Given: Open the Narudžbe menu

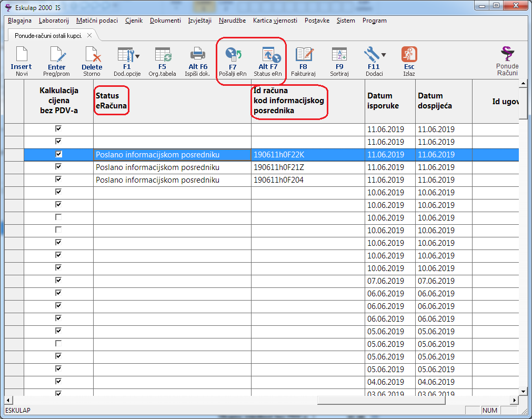Looking at the screenshot, I should [x=233, y=21].
